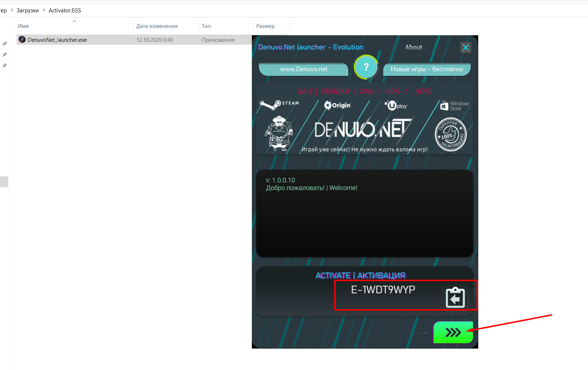Paste key using clipboard icon
This screenshot has height=370, width=588.
click(455, 298)
